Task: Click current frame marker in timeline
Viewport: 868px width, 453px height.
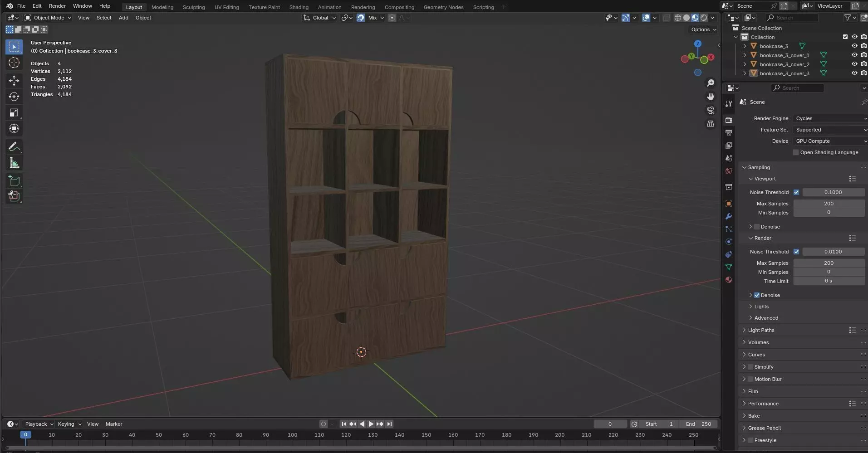Action: point(25,434)
